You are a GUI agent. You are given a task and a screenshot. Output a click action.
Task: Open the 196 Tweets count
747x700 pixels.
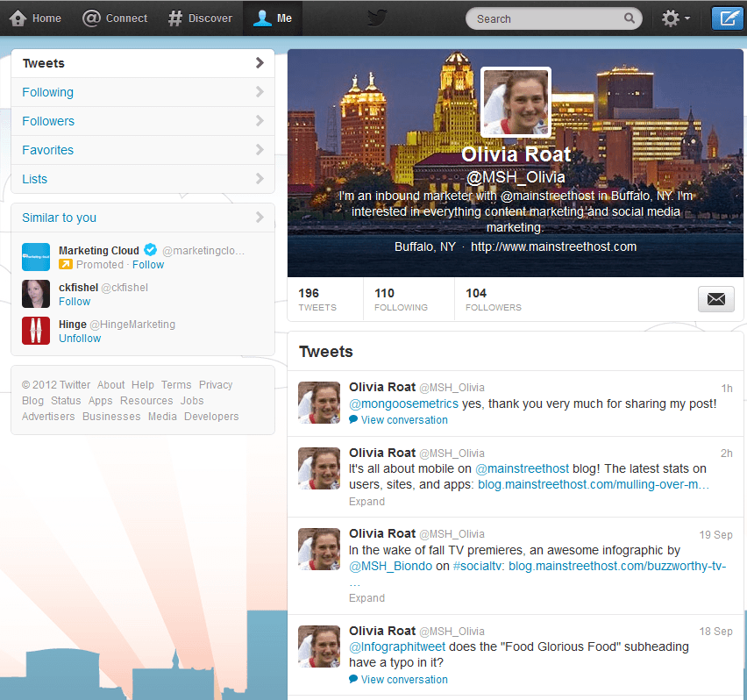point(317,299)
